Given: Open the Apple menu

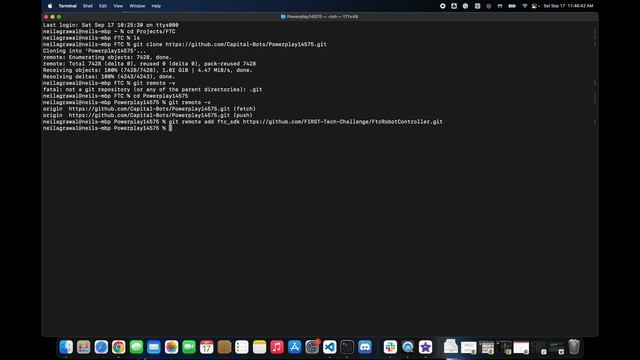Looking at the screenshot, I should pyautogui.click(x=50, y=6).
